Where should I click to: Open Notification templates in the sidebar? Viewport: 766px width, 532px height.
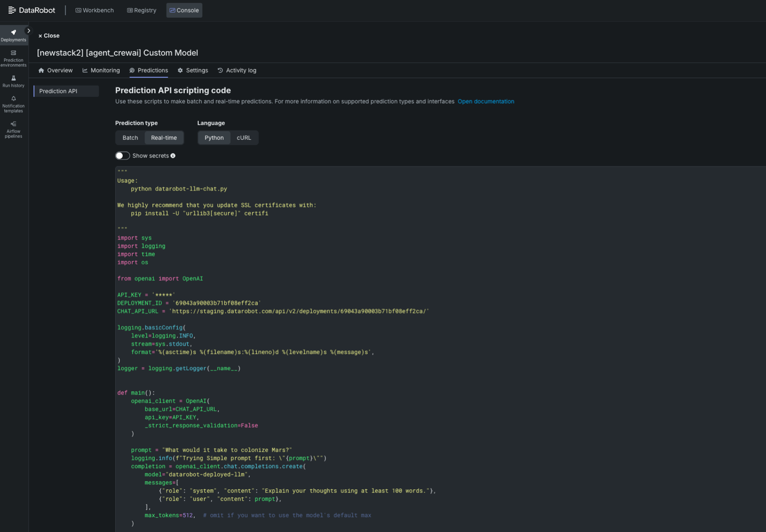[x=13, y=104]
